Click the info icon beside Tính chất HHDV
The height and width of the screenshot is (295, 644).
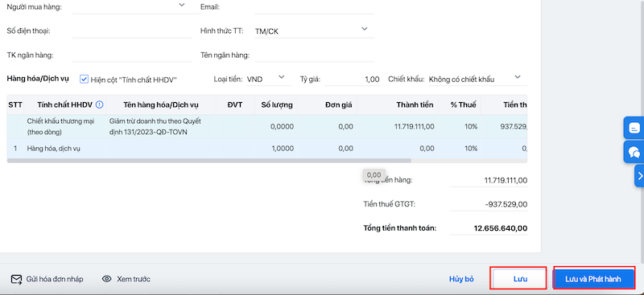click(x=99, y=104)
